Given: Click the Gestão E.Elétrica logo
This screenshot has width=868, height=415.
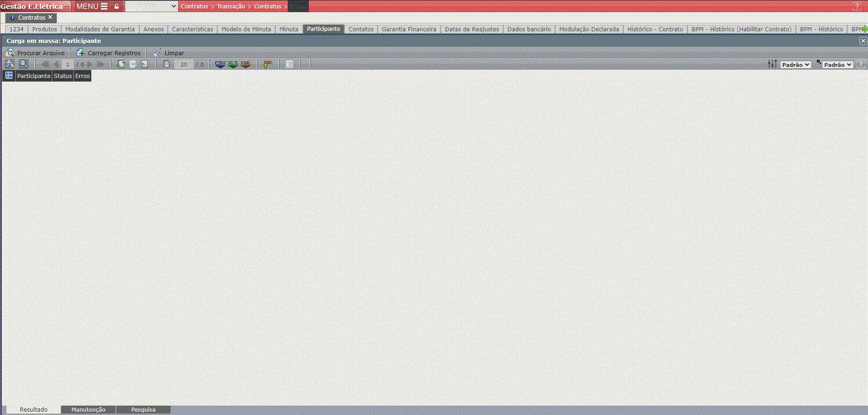Looking at the screenshot, I should [x=35, y=7].
